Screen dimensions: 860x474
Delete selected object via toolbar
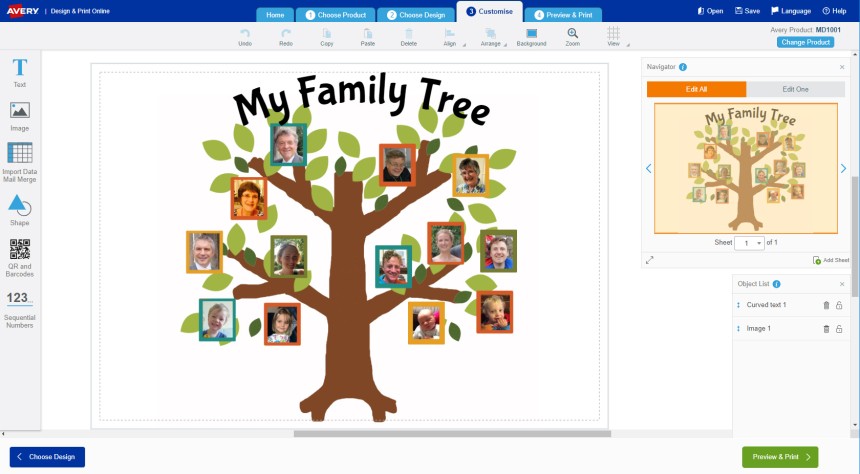pyautogui.click(x=409, y=37)
